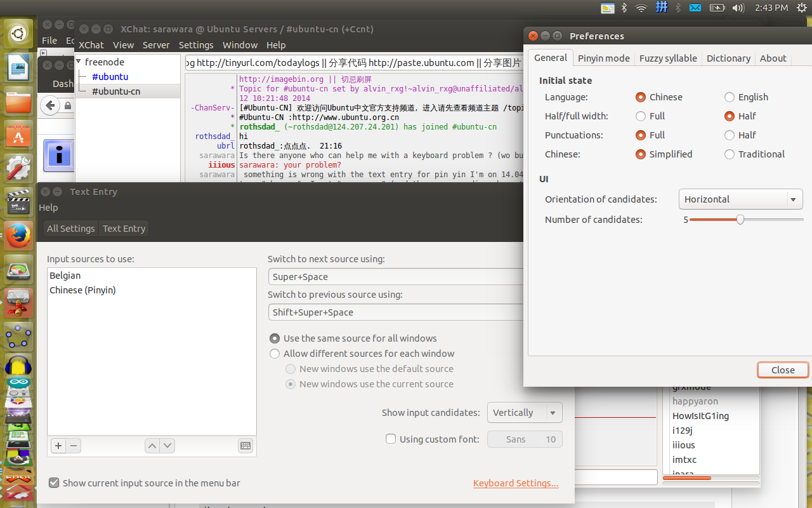Close the Preferences dialog with Close button
The image size is (812, 508).
(x=783, y=370)
